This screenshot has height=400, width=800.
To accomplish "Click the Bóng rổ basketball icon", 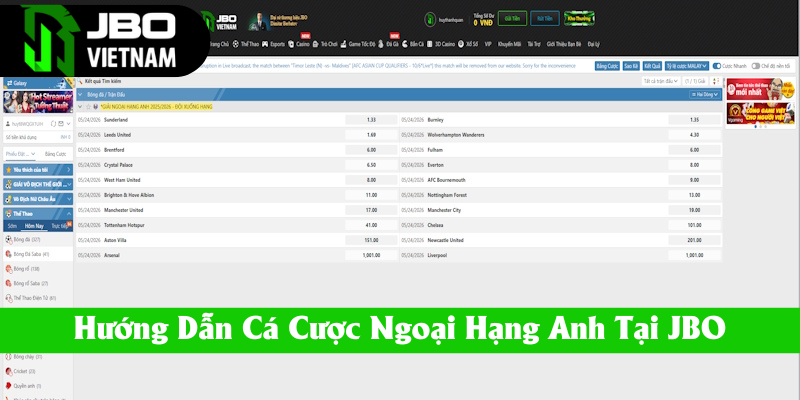I will pyautogui.click(x=9, y=268).
